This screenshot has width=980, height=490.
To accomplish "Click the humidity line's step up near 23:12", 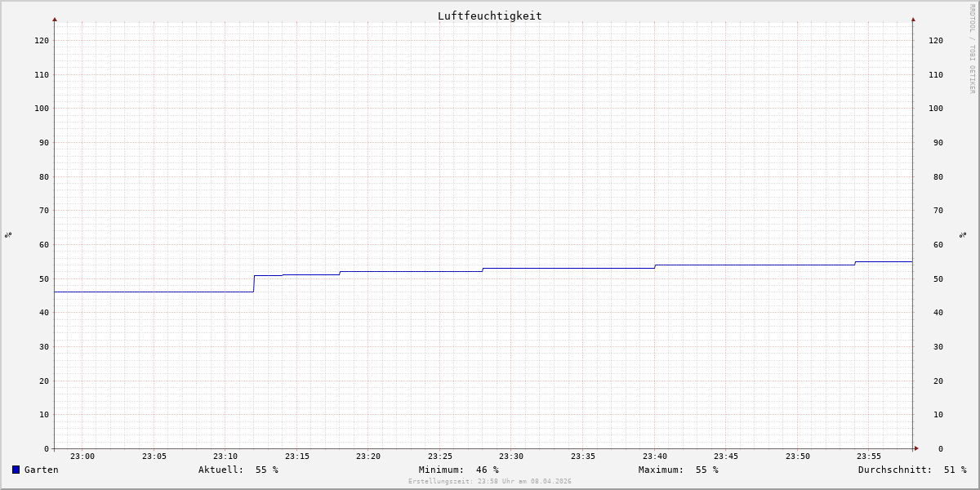I will click(x=254, y=283).
